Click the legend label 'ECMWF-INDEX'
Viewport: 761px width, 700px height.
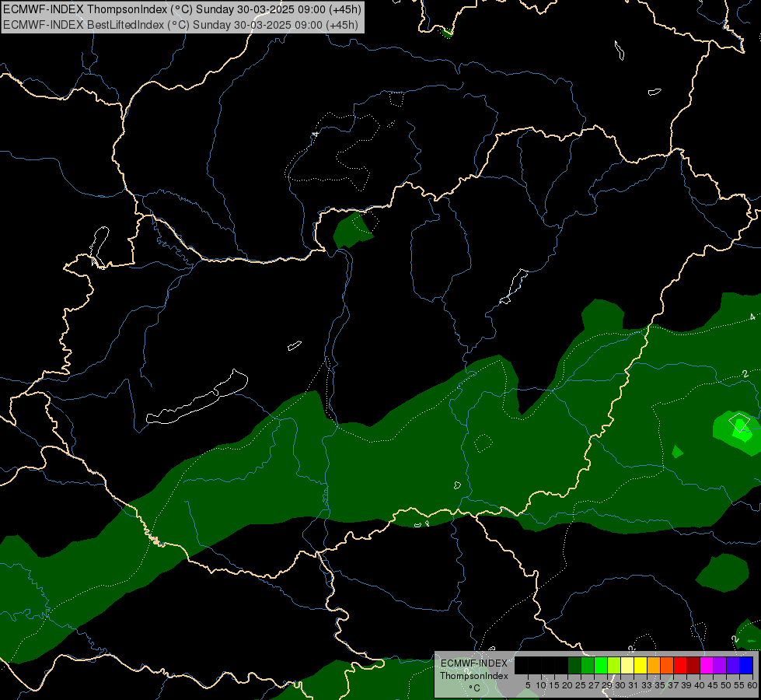tap(474, 663)
